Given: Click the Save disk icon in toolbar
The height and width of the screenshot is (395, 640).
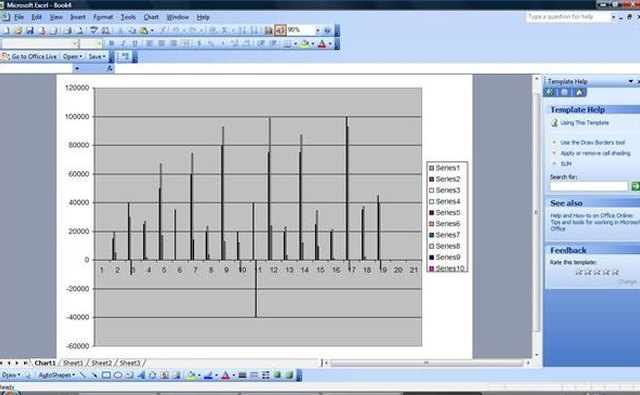Looking at the screenshot, I should (30, 31).
